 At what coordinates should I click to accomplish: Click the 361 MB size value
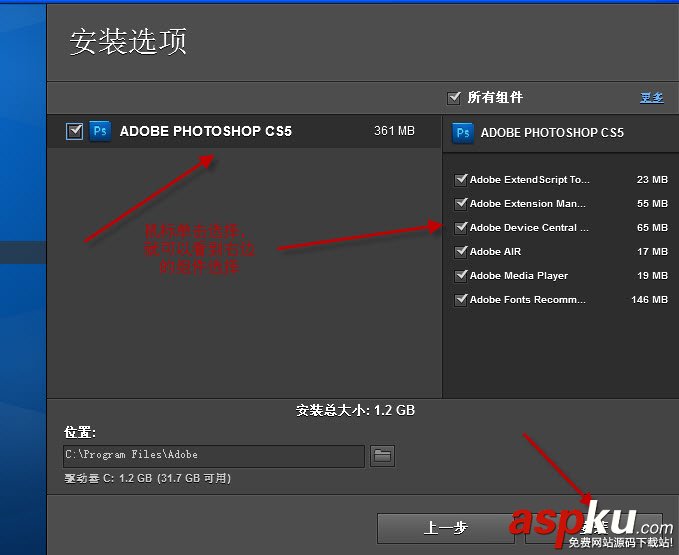(x=394, y=131)
